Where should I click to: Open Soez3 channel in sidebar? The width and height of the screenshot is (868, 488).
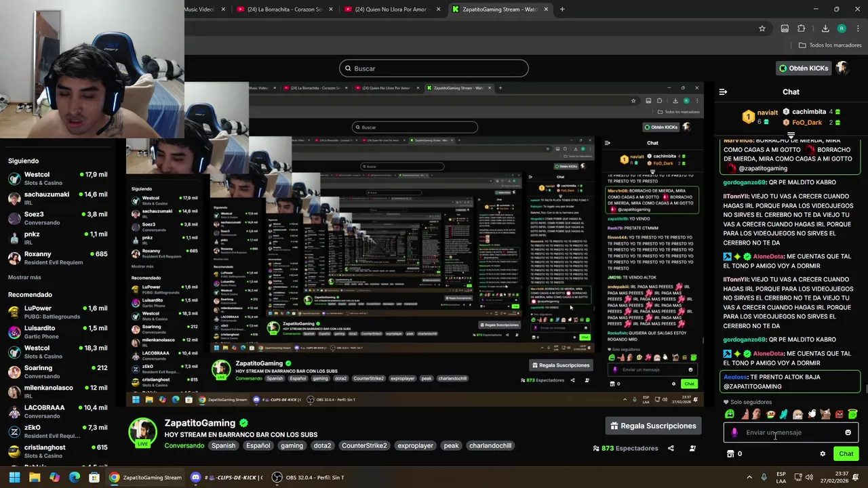(58, 218)
